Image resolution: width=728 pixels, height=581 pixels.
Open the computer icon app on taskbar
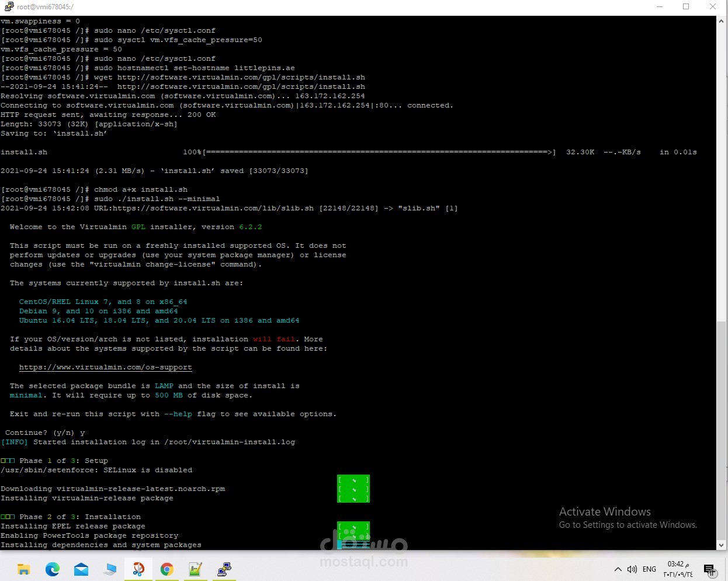tap(110, 569)
